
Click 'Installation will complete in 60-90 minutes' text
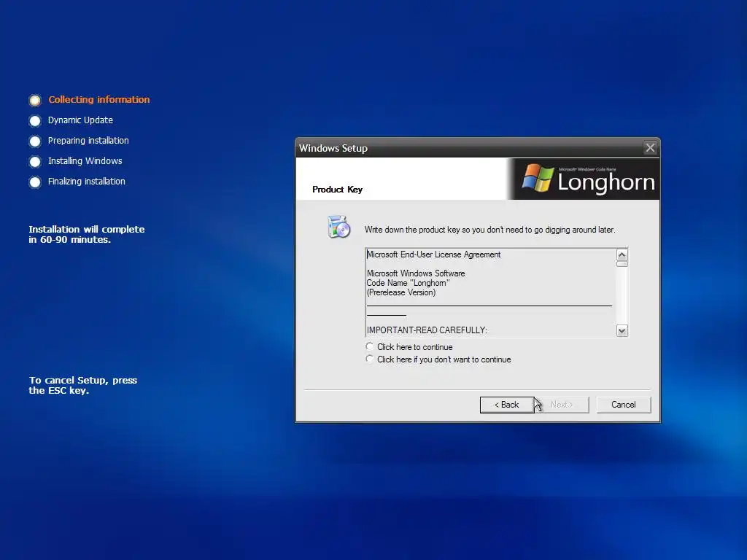[x=86, y=234]
